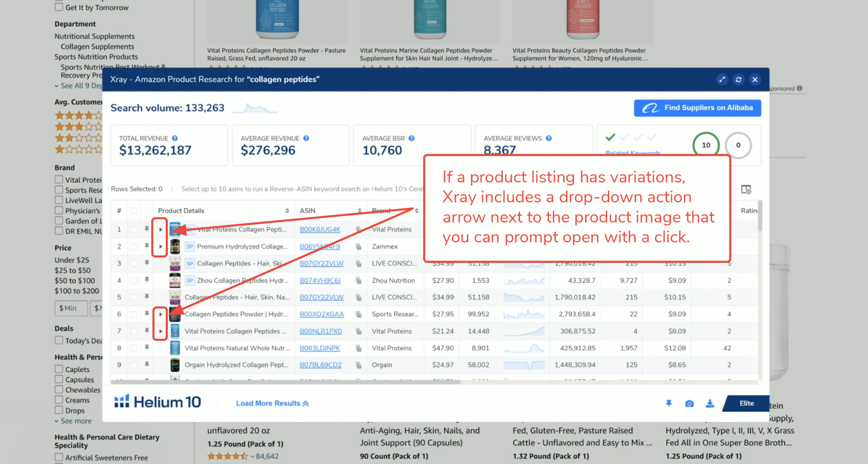Enable the Capsules filter checkbox
The height and width of the screenshot is (464, 868).
tap(59, 379)
